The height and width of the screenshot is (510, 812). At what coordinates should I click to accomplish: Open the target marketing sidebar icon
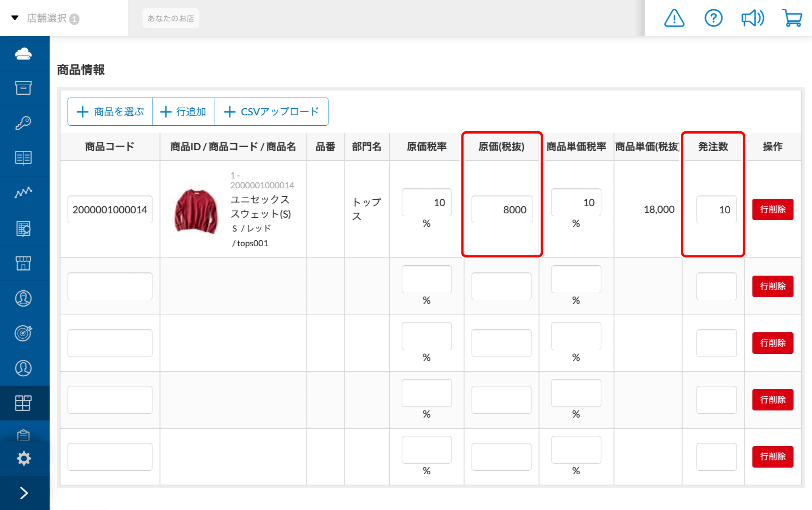point(23,333)
